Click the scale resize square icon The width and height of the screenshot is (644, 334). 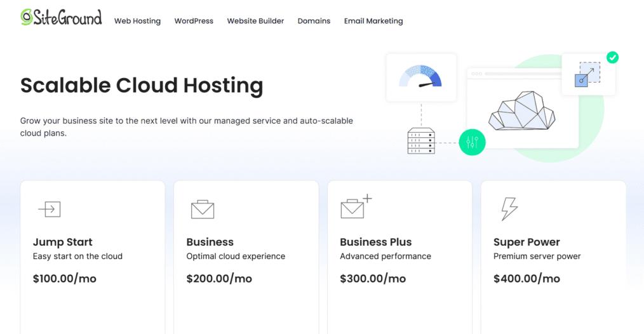(587, 74)
